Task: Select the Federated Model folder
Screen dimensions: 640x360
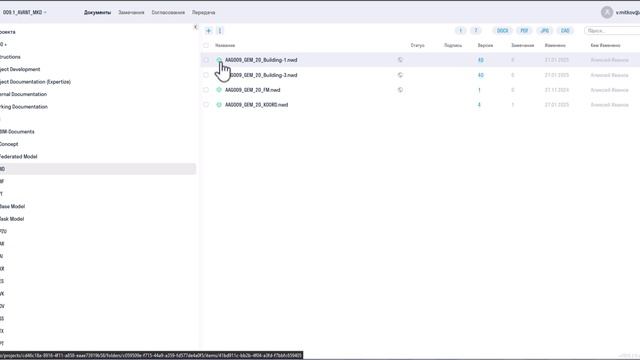Action: [x=18, y=157]
